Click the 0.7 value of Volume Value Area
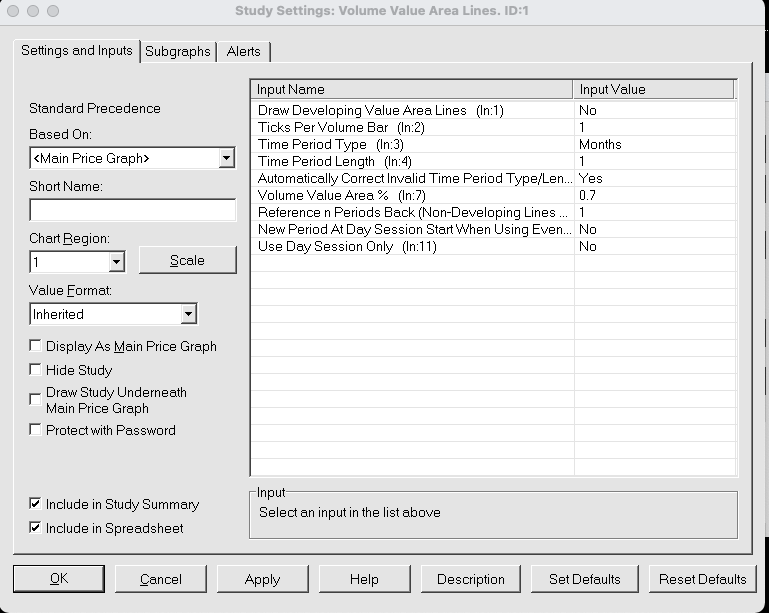This screenshot has height=613, width=769. pos(587,195)
